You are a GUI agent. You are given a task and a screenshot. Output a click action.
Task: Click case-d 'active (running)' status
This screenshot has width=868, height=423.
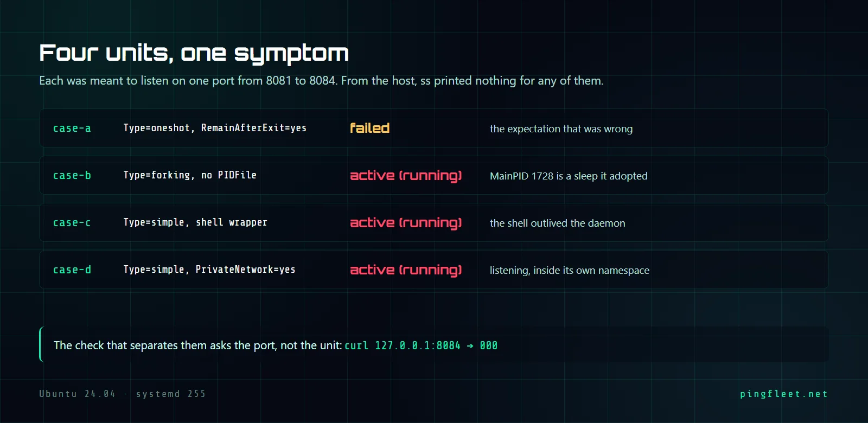tap(406, 270)
